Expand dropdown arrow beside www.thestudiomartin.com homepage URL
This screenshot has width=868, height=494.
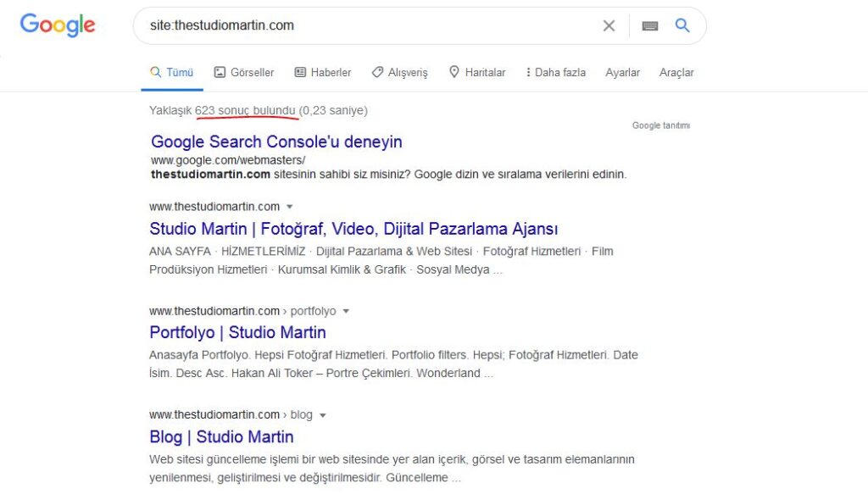click(x=289, y=207)
